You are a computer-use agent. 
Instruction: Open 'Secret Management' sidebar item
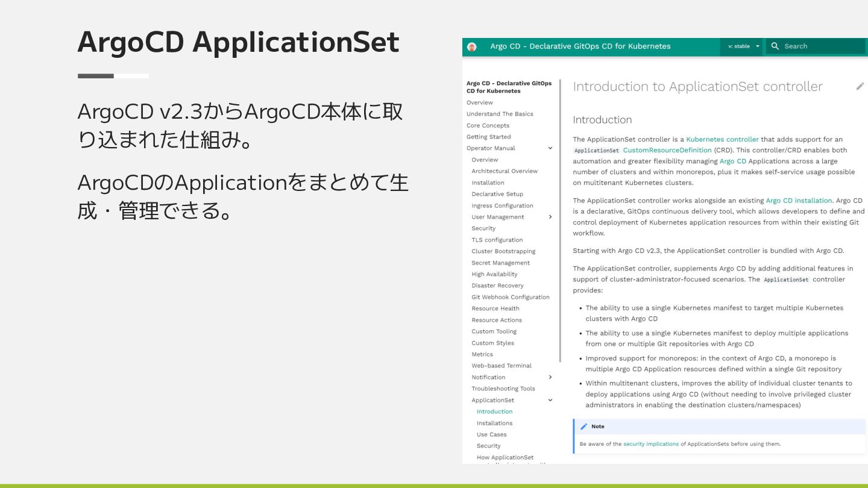coord(500,263)
